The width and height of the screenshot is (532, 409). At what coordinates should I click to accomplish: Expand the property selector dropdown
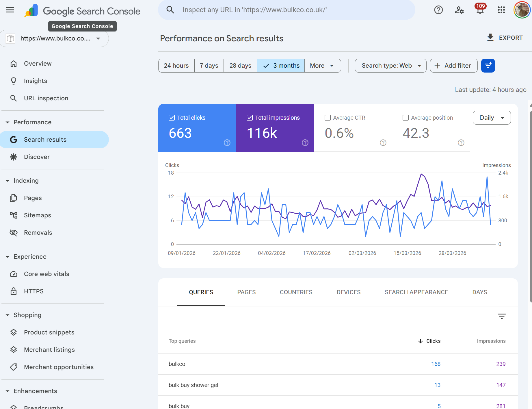(98, 38)
